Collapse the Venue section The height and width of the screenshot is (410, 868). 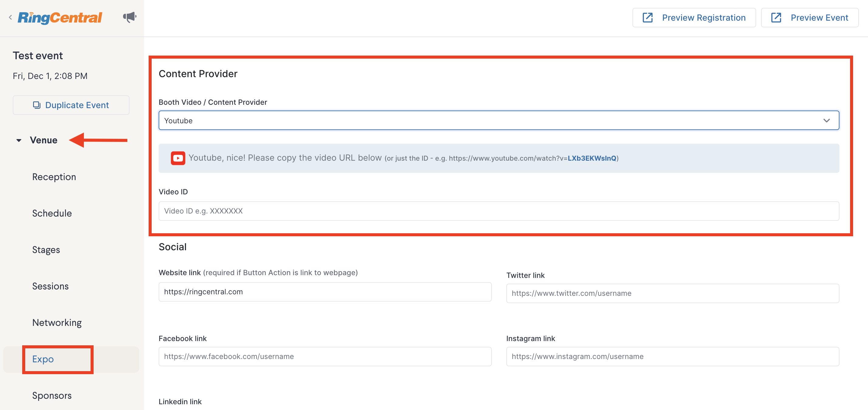coord(19,140)
